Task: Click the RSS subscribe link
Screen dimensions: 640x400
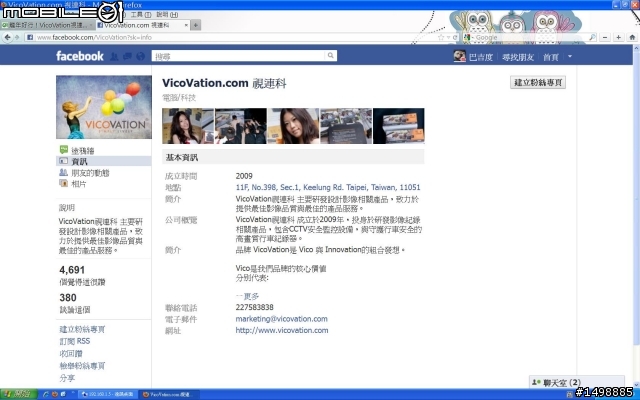Action: (x=75, y=341)
